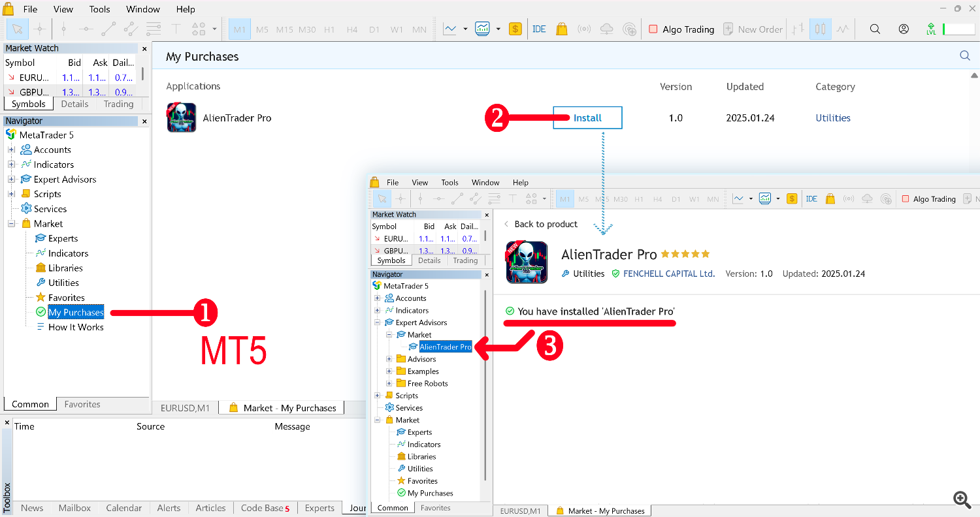Open the indicators list icon in main window
This screenshot has width=980, height=517.
(482, 29)
